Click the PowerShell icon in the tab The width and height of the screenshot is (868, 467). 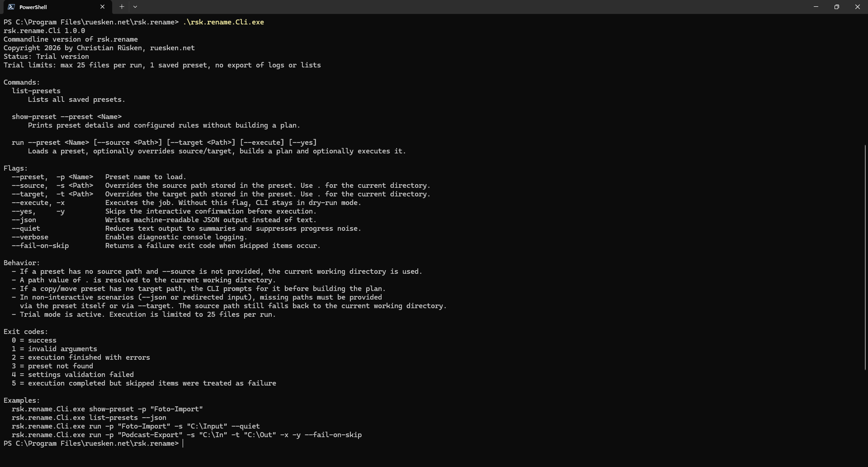(x=11, y=7)
